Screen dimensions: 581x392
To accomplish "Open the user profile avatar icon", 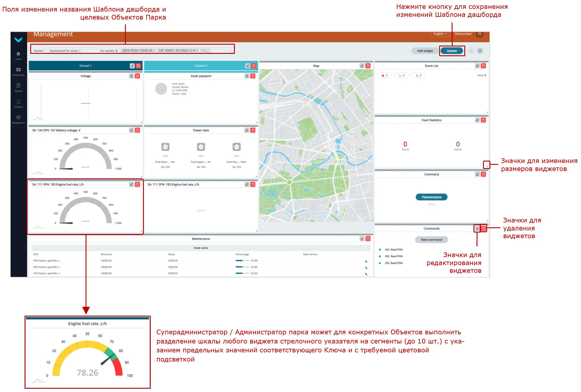I will [x=480, y=34].
